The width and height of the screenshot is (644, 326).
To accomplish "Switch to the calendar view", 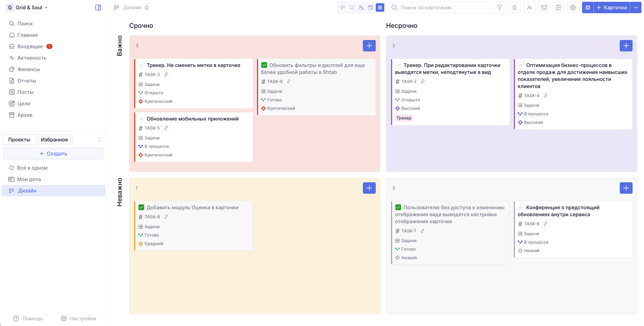I will (371, 7).
